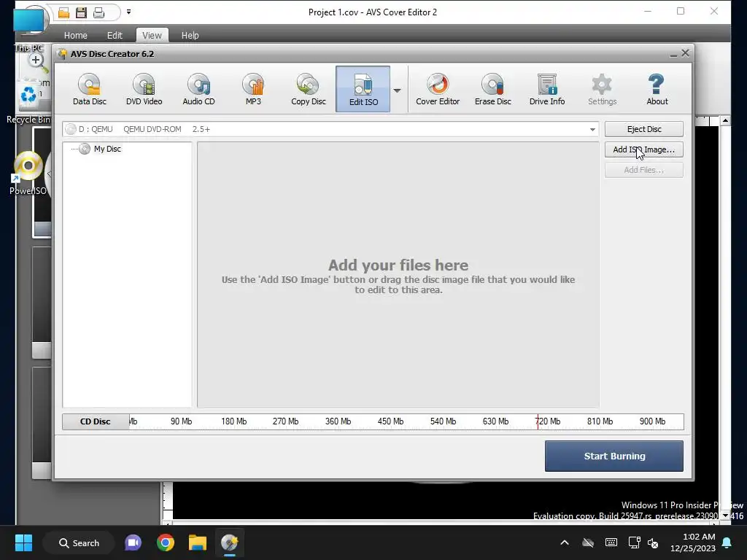Open the Windows Start menu
The image size is (747, 560).
click(x=23, y=542)
